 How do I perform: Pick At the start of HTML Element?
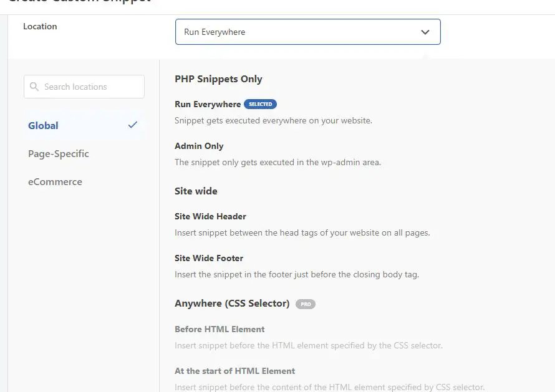(x=234, y=371)
